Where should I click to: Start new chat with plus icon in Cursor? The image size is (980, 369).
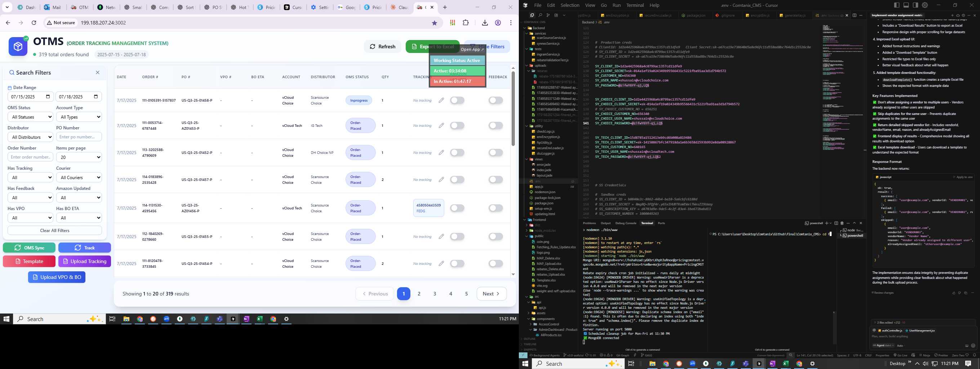952,15
